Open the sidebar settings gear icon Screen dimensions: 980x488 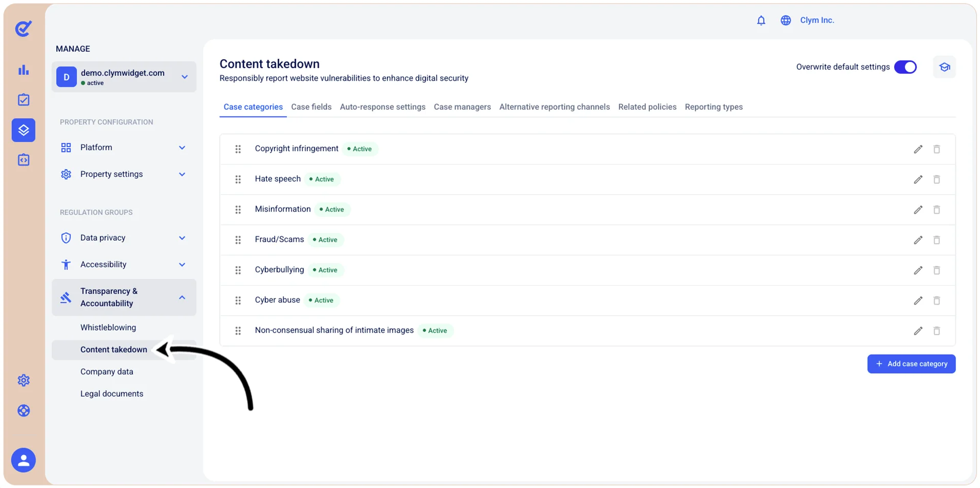point(24,380)
